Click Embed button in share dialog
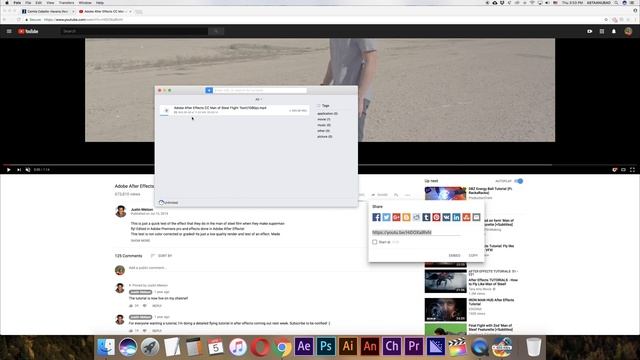Viewport: 640px width, 360px height. [454, 256]
